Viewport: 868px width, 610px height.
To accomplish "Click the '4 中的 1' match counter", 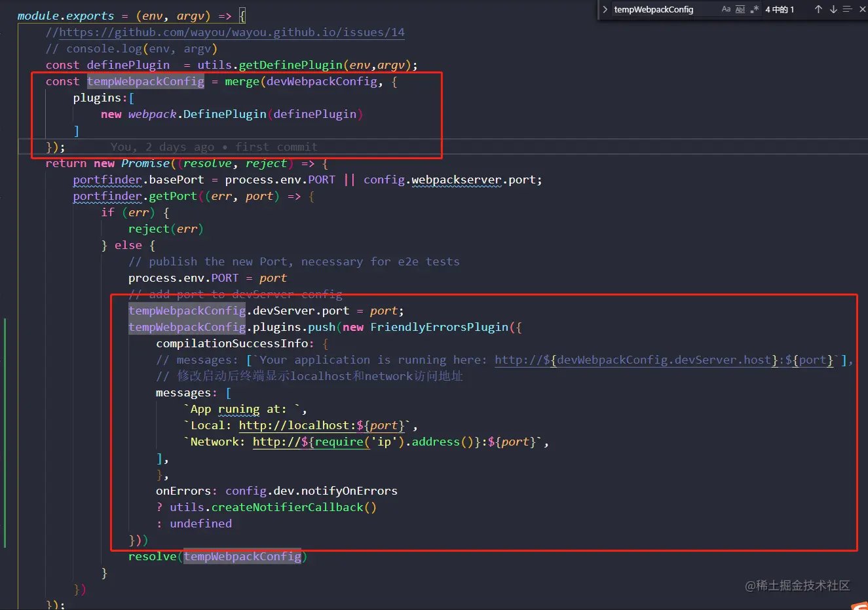I will 780,9.
